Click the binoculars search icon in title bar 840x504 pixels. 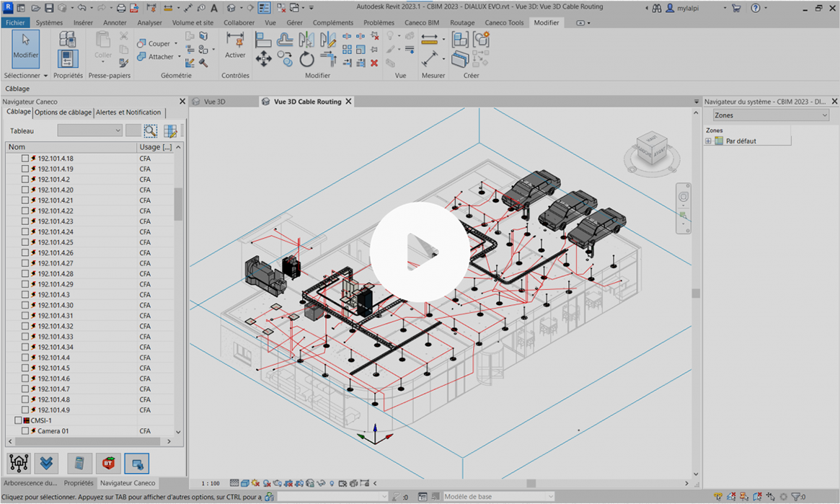tap(657, 8)
